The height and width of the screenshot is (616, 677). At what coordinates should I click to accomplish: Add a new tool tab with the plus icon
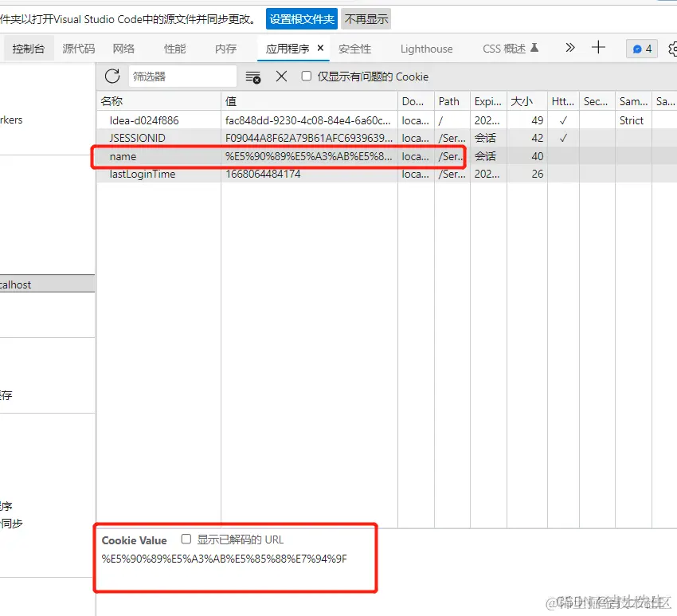pos(598,47)
